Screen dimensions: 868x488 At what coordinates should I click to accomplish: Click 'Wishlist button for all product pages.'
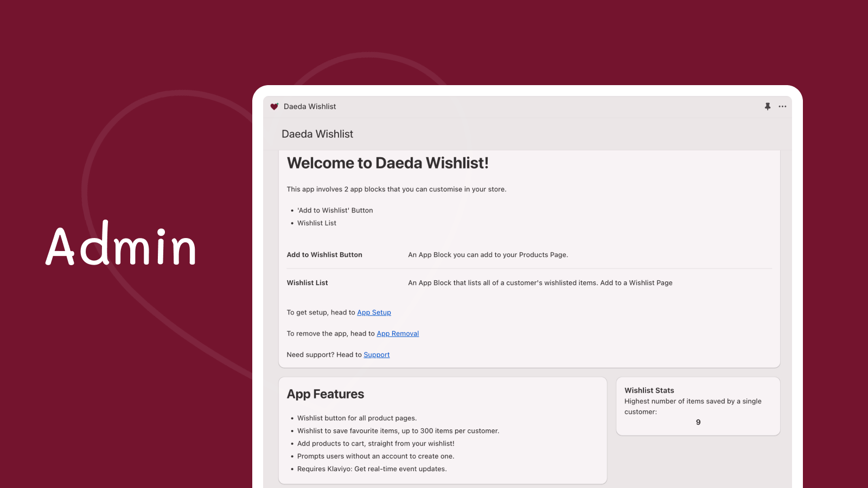click(357, 418)
